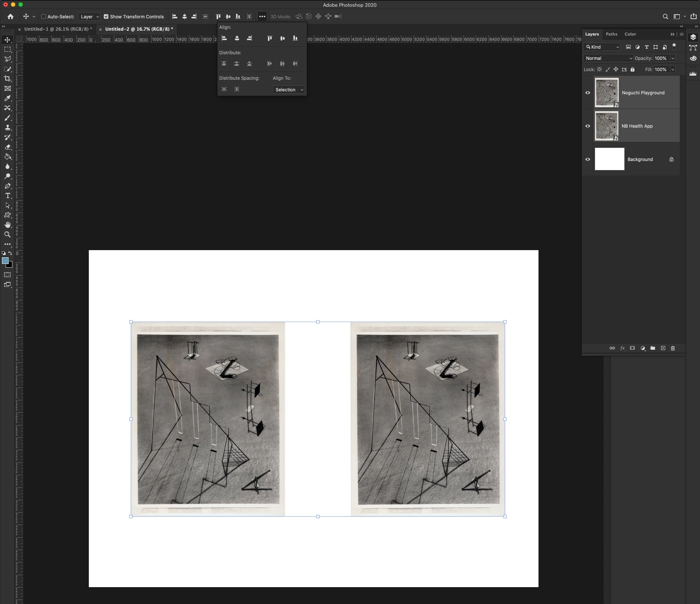Switch to the Untitled-2 document tab
Screen dimensions: 700x604
tap(139, 29)
